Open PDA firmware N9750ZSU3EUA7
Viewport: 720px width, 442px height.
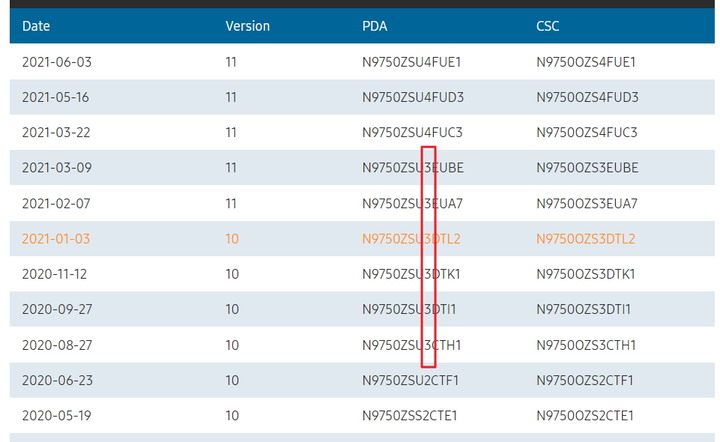pyautogui.click(x=412, y=203)
